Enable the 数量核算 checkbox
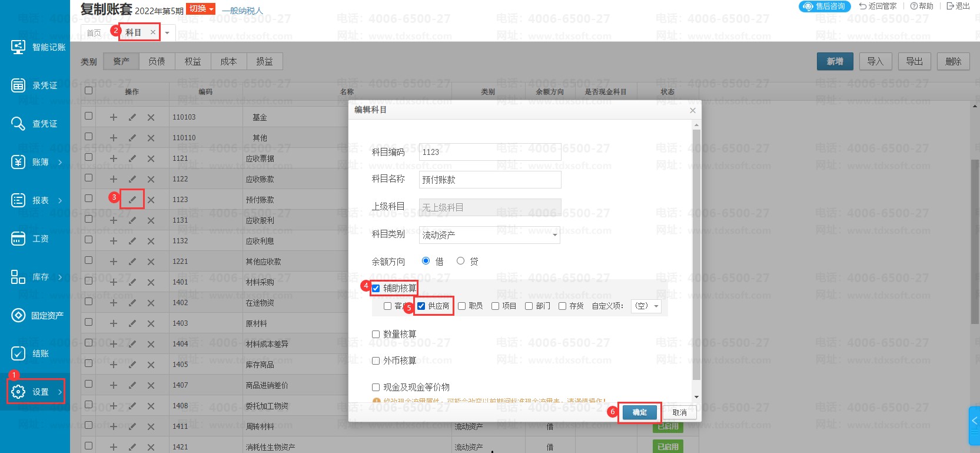Viewport: 980px width, 453px height. [376, 334]
